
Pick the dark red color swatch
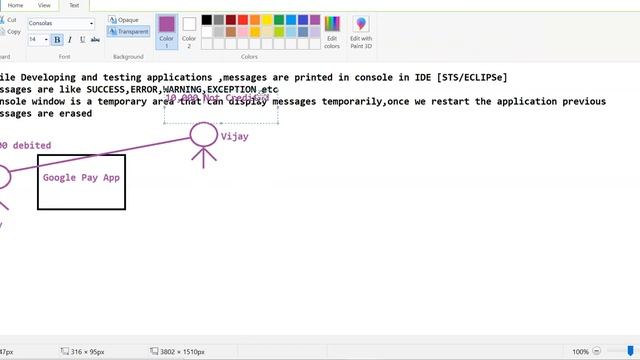231,20
